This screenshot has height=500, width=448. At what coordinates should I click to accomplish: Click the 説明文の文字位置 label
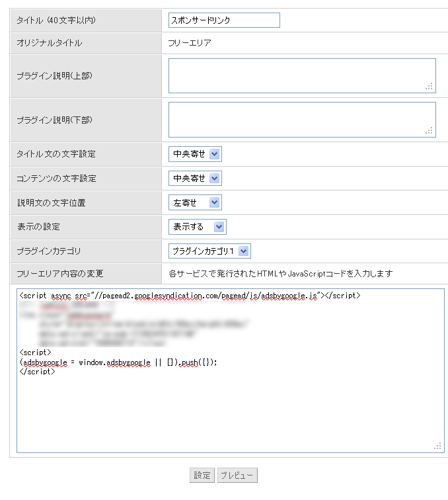(x=52, y=202)
